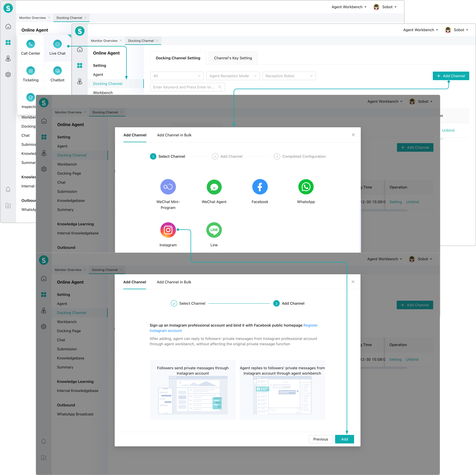Expand Agent Workbench menu in top-left window

point(349,7)
